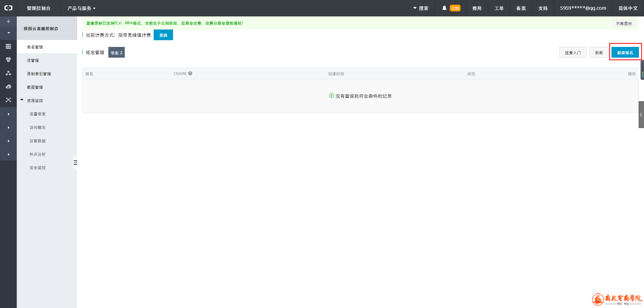Open the X-shaped network icon in sidebar
The width and height of the screenshot is (644, 308).
click(x=8, y=100)
